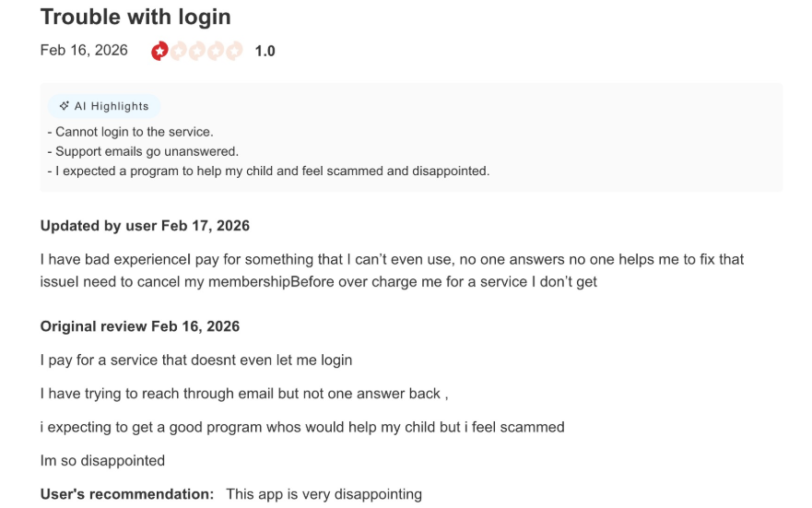Click the "Original review Feb 16, 2026" heading
The width and height of the screenshot is (812, 508).
coord(140,326)
